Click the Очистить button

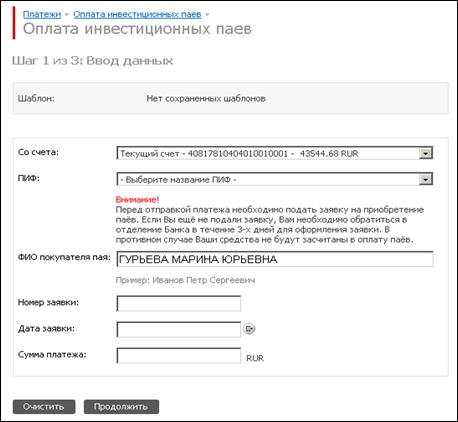point(44,407)
